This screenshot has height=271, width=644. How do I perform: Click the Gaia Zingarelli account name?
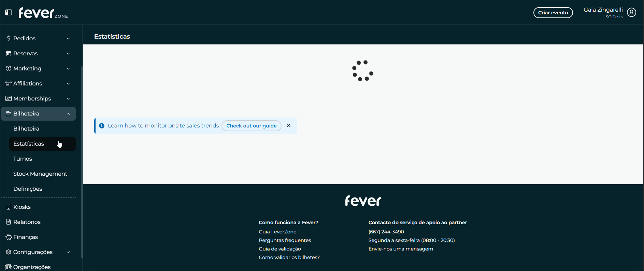click(603, 10)
